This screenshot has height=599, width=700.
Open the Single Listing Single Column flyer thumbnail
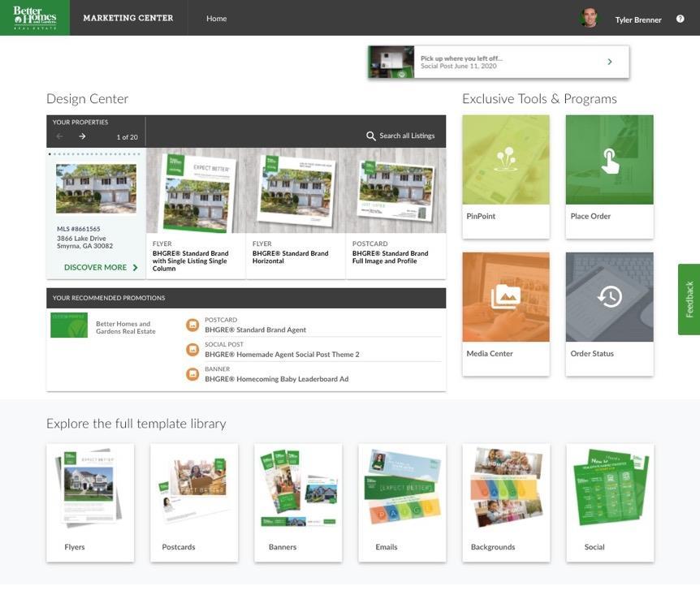coord(197,191)
